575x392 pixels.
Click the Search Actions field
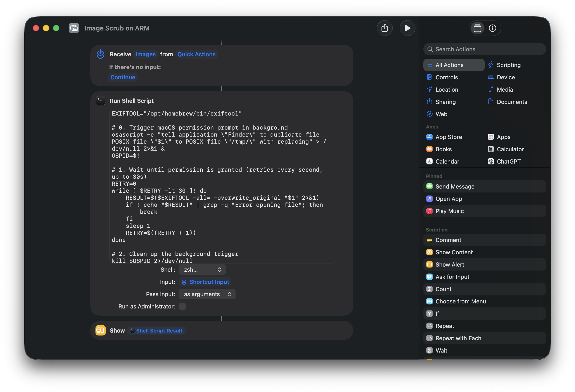(x=484, y=49)
